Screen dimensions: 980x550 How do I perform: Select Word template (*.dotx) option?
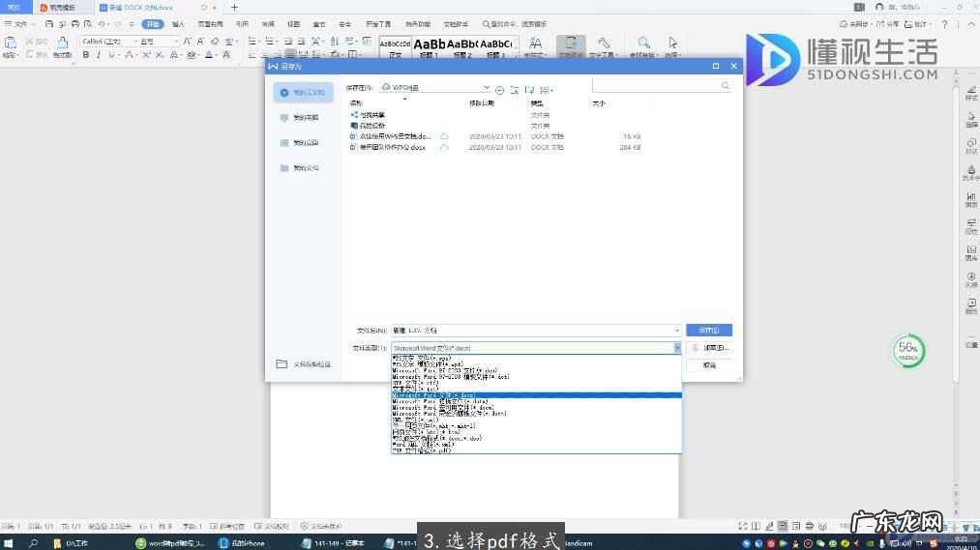point(536,401)
